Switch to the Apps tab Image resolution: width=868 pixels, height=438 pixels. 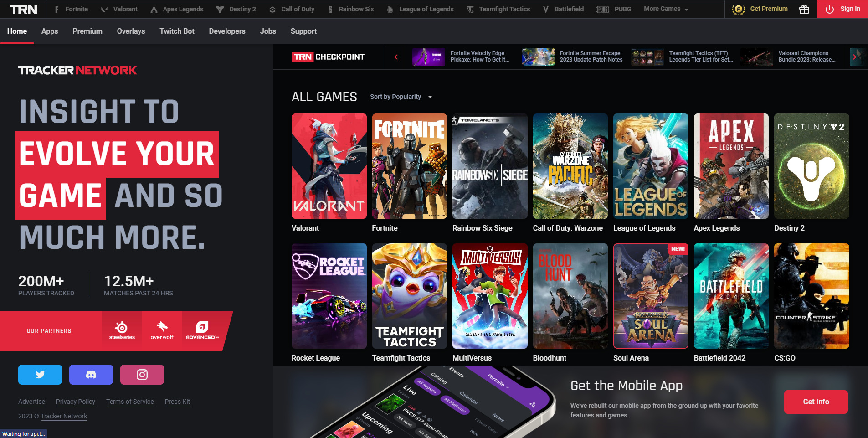[50, 31]
